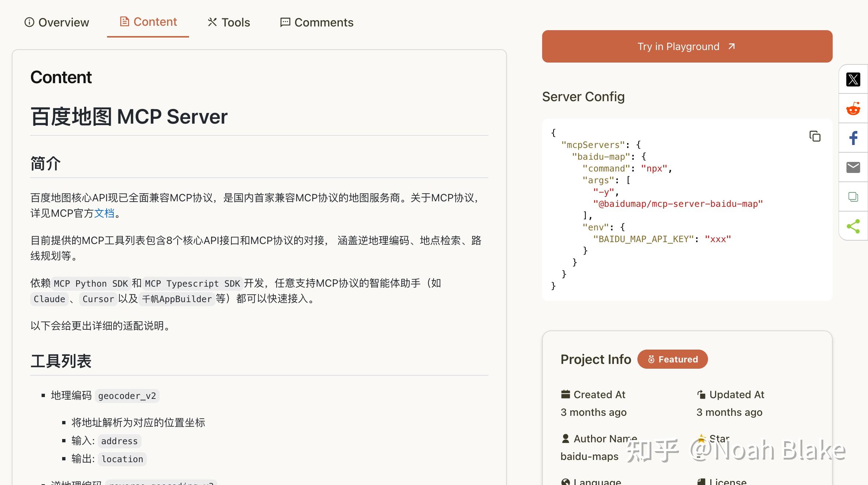Share page on X (Twitter)

pos(853,79)
